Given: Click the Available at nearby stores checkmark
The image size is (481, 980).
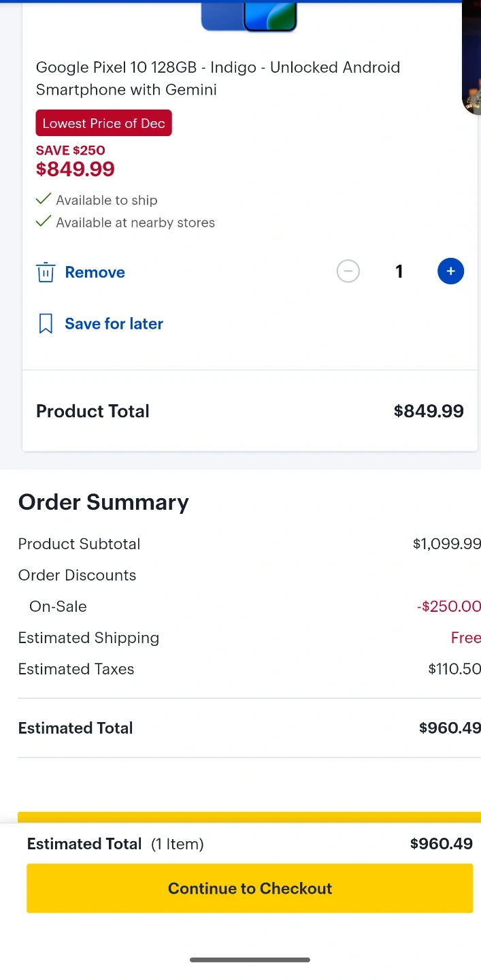Looking at the screenshot, I should [x=44, y=222].
